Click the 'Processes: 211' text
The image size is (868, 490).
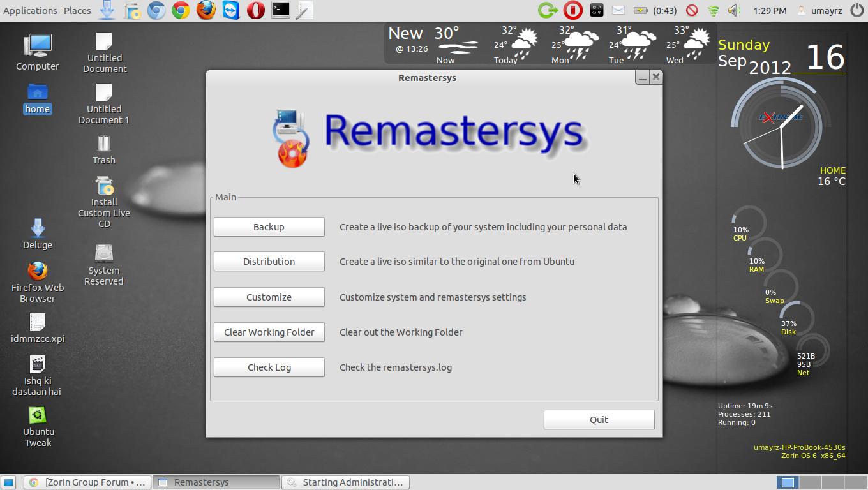coord(744,414)
